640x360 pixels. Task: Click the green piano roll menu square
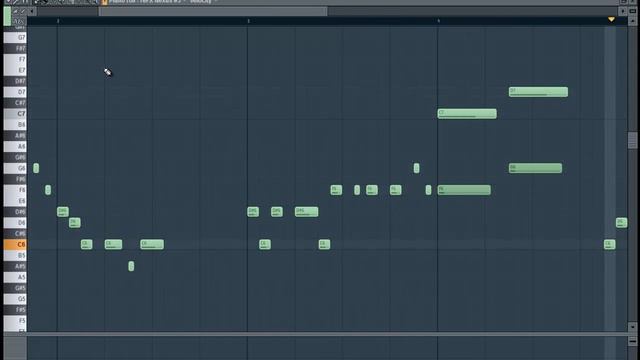7,16
